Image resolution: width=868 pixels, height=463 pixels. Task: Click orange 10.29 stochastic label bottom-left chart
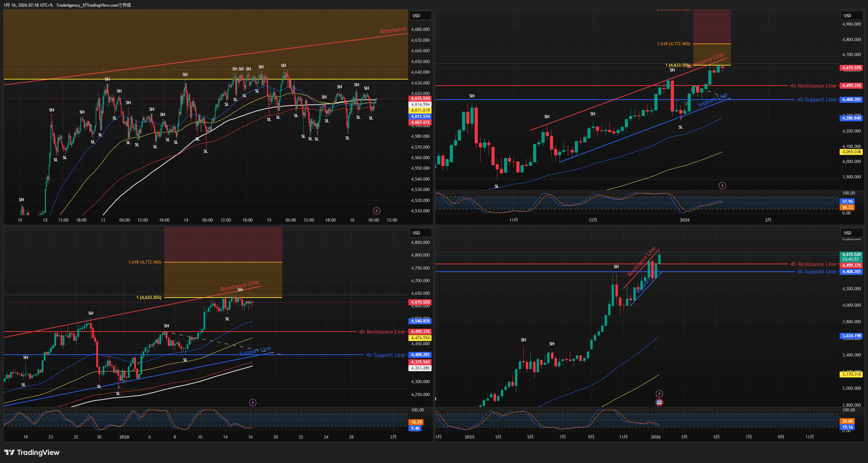click(x=416, y=422)
